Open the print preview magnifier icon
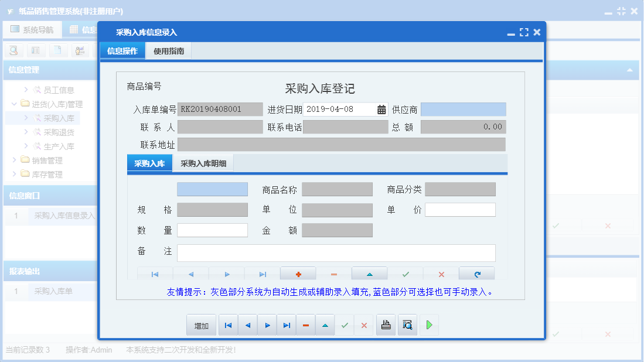Viewport: 644px width, 362px height. coord(407,325)
